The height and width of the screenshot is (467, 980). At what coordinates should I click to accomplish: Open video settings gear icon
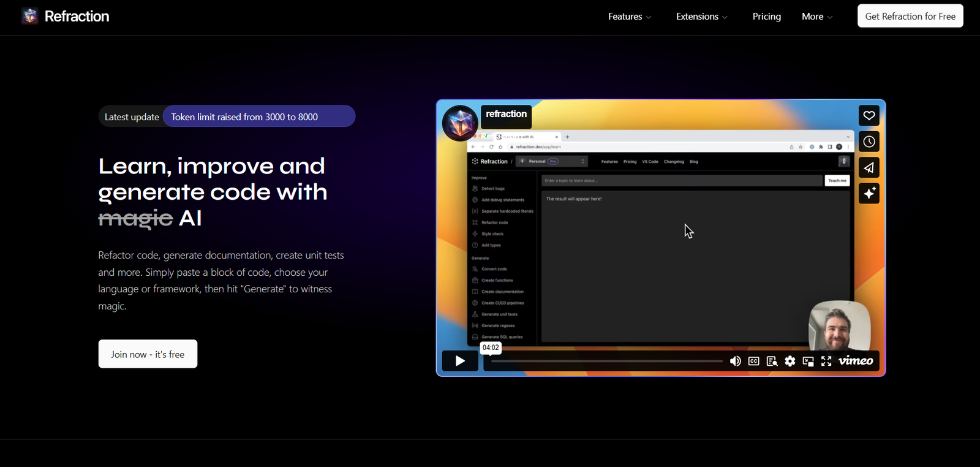790,361
